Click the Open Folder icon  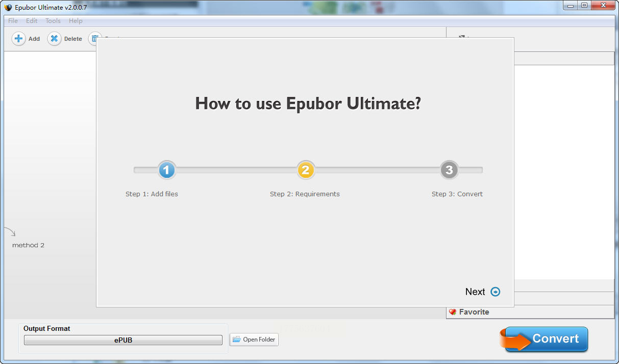click(x=237, y=340)
